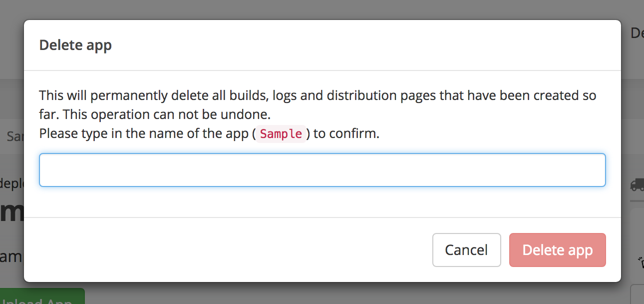644x304 pixels.
Task: Click the deploy text behind the modal
Action: point(11,183)
